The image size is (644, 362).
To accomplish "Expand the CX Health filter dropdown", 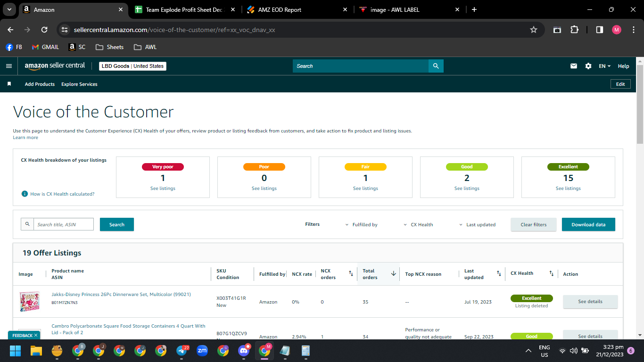I will (419, 225).
